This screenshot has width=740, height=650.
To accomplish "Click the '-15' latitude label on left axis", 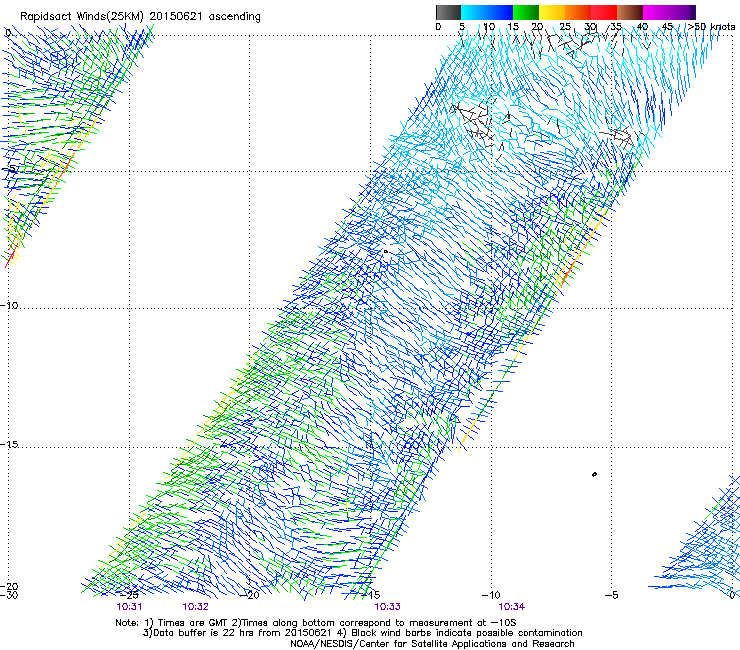I will tap(9, 445).
